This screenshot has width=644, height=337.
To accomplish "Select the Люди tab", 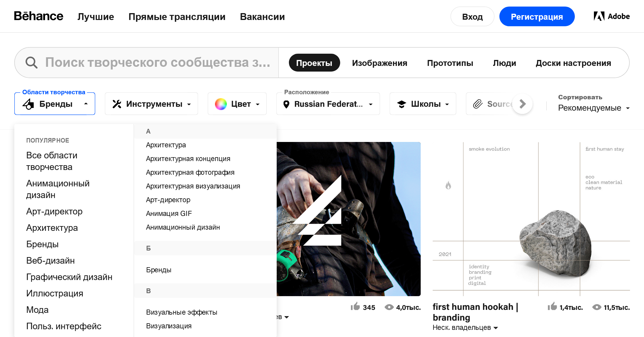I will pos(505,63).
